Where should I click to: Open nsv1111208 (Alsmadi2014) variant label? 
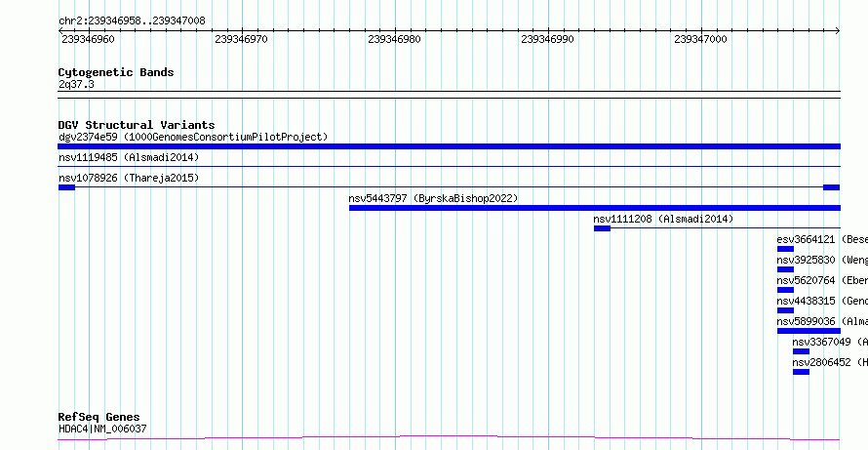tap(663, 219)
